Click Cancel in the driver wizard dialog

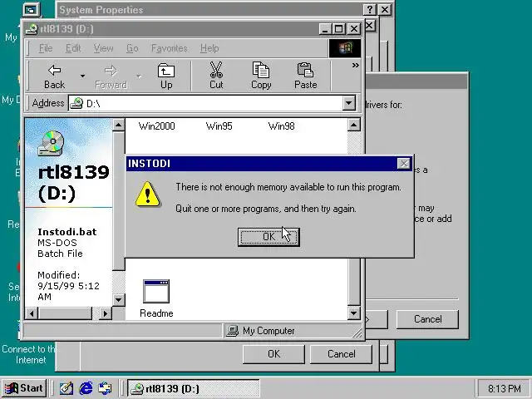point(427,319)
